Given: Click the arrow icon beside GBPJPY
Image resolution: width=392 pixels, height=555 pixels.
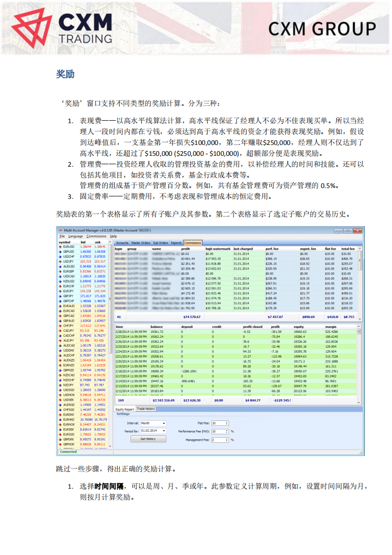Looking at the screenshot, I should (x=60, y=296).
